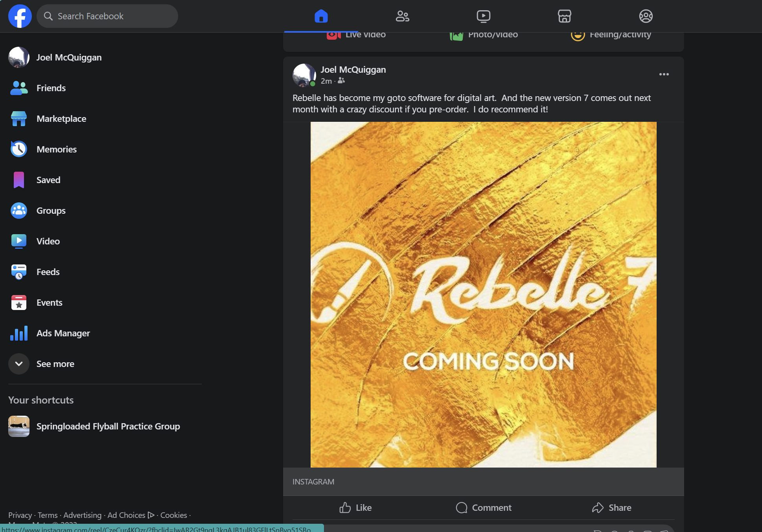
Task: Open the Home tab
Action: pyautogui.click(x=321, y=16)
